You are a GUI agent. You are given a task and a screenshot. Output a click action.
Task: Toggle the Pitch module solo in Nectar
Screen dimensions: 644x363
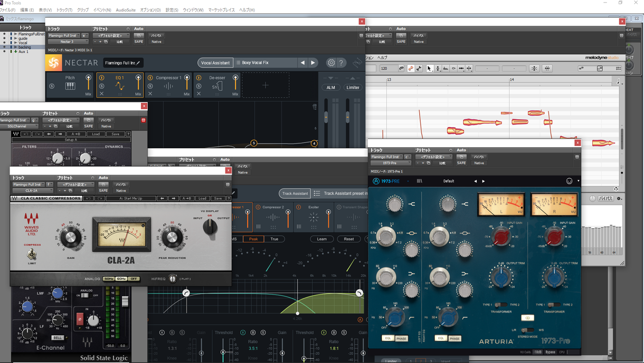(x=52, y=87)
